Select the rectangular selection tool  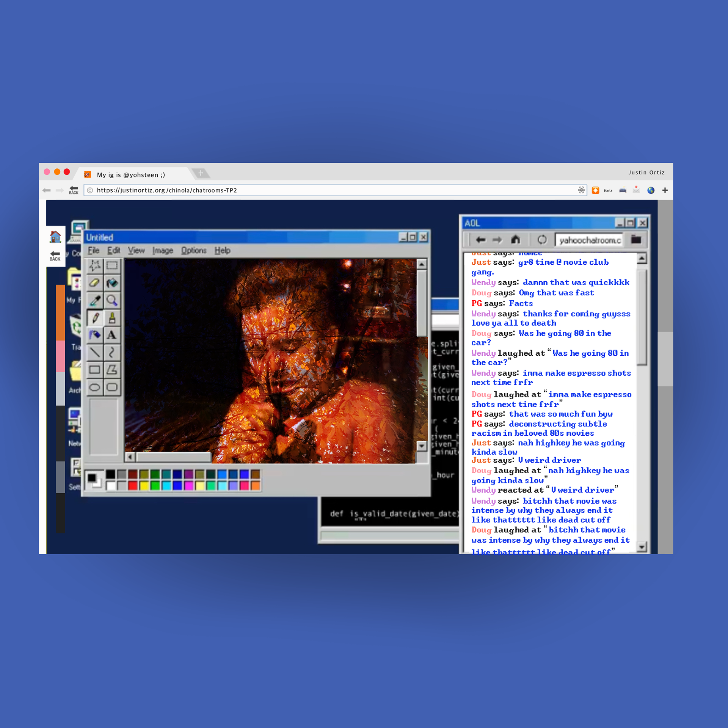coord(112,265)
